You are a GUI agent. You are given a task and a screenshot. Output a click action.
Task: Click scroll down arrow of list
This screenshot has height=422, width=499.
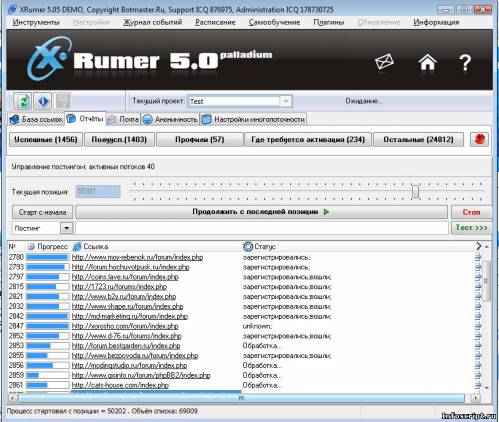pos(486,387)
